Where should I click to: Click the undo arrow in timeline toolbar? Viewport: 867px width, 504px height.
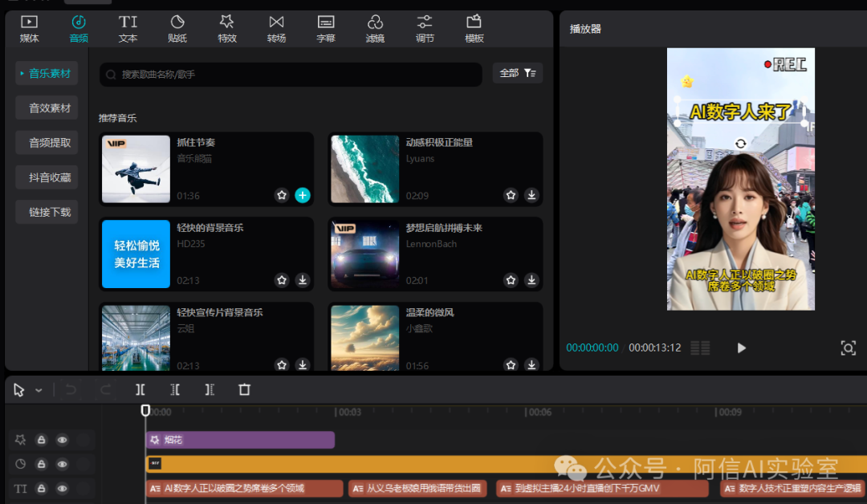71,390
